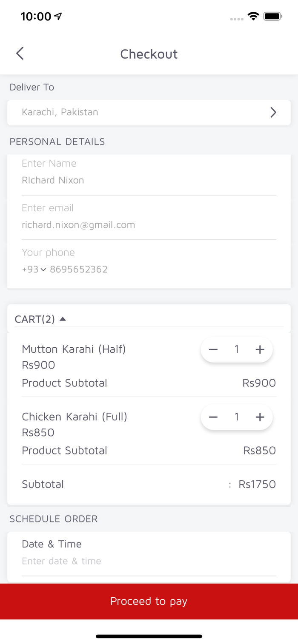
Task: Increase Chicken Karahi quantity with plus
Action: tap(260, 417)
